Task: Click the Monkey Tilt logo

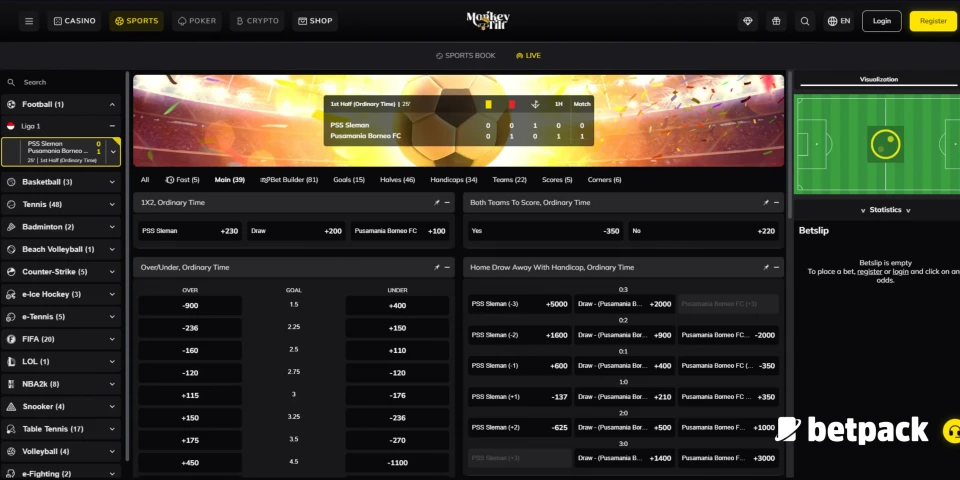Action: tap(487, 21)
